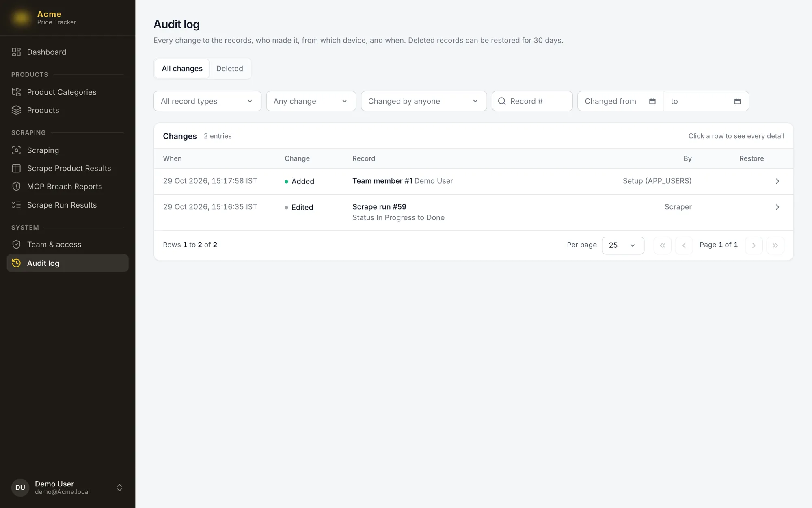
Task: Open Product Categories via its tree icon
Action: pyautogui.click(x=16, y=92)
